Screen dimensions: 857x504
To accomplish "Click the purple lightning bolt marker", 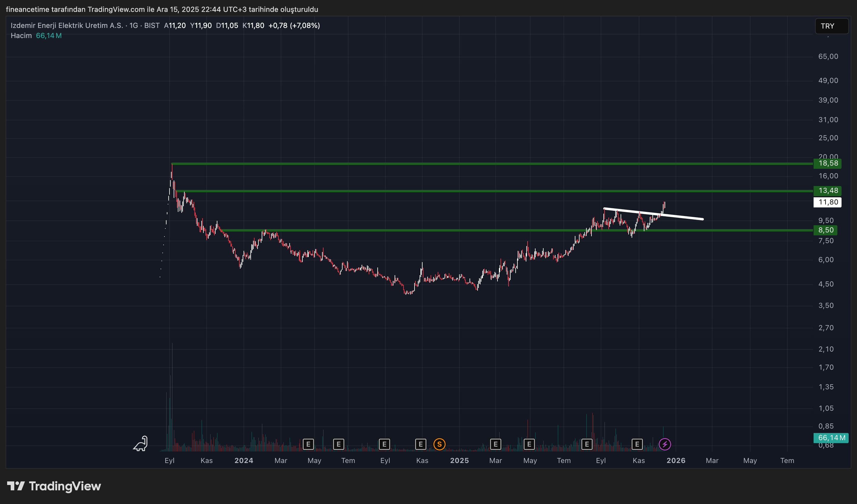I will coord(665,444).
